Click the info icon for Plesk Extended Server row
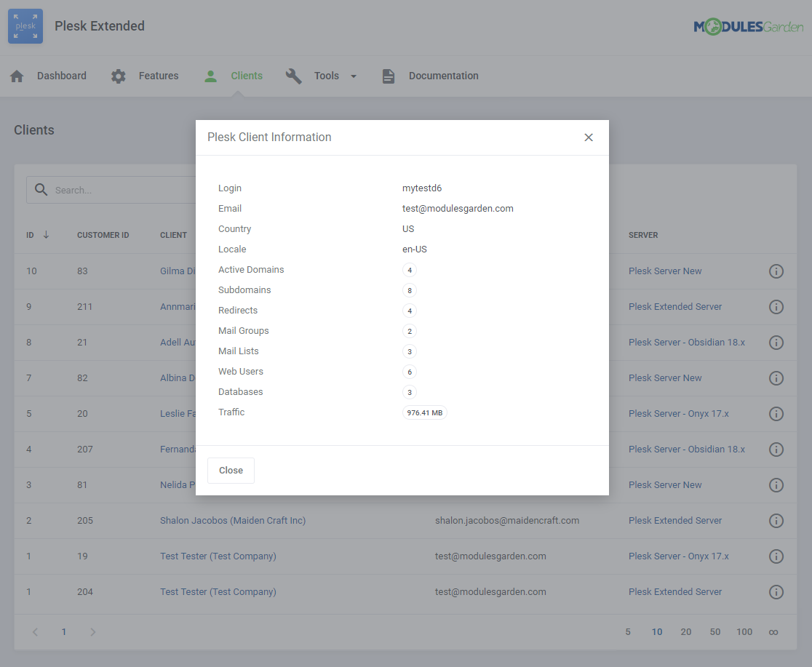This screenshot has width=812, height=667. click(x=776, y=306)
